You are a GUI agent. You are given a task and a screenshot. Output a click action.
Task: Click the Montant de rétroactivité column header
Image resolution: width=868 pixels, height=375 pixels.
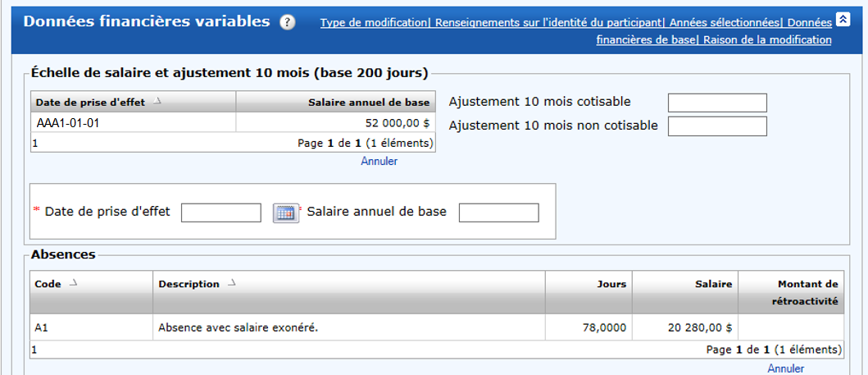(791, 292)
